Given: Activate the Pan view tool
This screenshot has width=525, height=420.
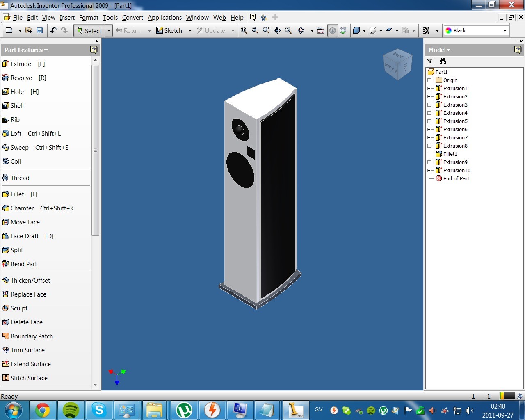Looking at the screenshot, I should point(277,30).
